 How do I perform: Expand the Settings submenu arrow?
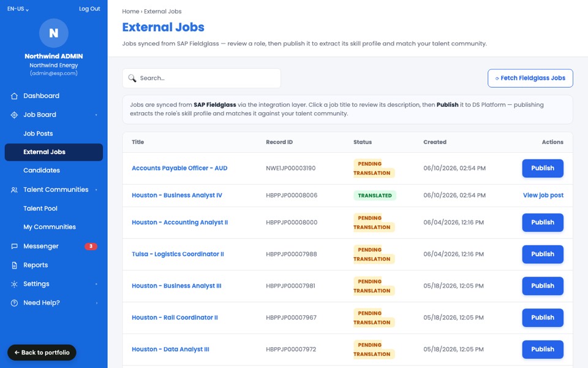pyautogui.click(x=96, y=284)
